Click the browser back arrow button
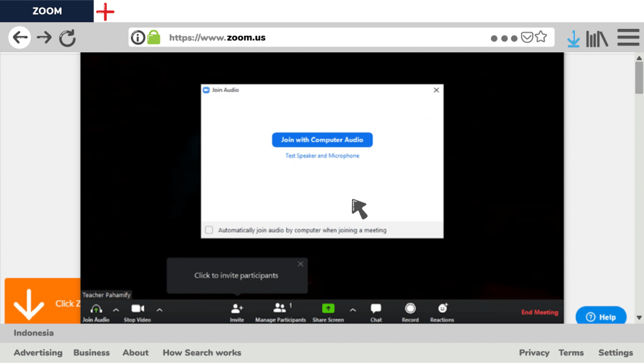Viewport: 644px width, 363px height. click(19, 37)
